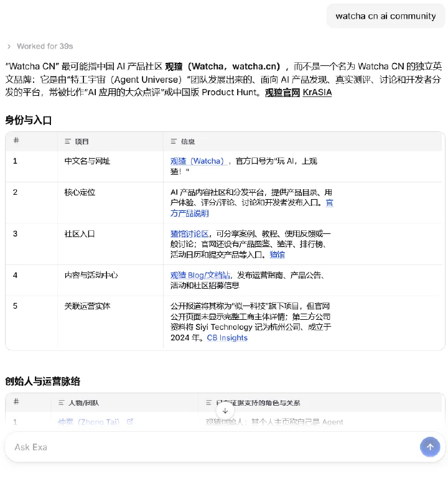This screenshot has height=481, width=448.
Task: Open the 观猹 (Watcha) link in row 1
Action: click(x=198, y=161)
